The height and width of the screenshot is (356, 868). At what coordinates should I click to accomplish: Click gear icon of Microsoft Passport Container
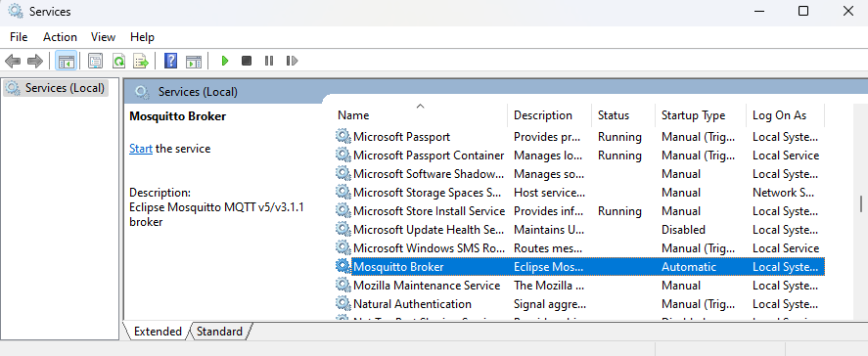tap(343, 156)
